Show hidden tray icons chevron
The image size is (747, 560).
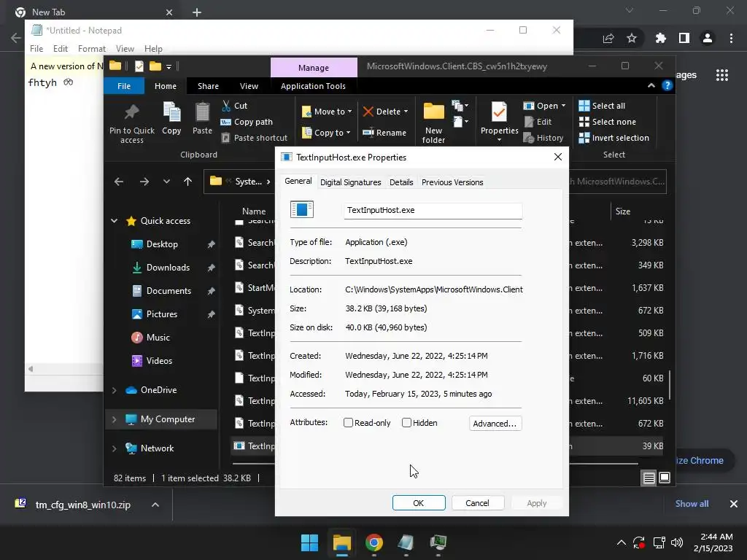(622, 542)
